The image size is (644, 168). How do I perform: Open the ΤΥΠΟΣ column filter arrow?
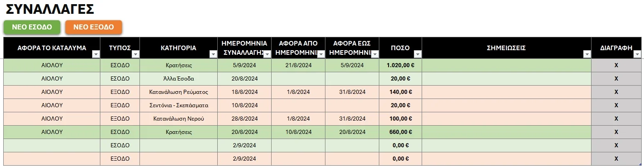click(x=135, y=54)
